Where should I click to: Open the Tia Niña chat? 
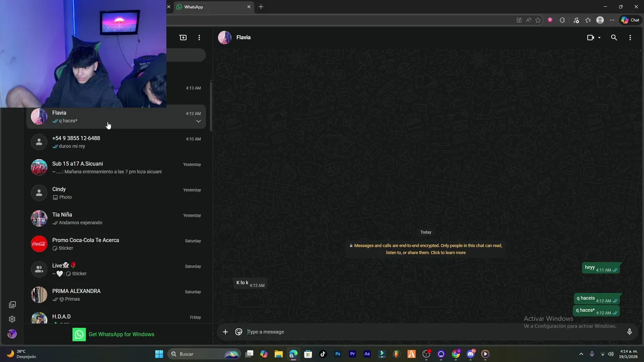(x=116, y=218)
